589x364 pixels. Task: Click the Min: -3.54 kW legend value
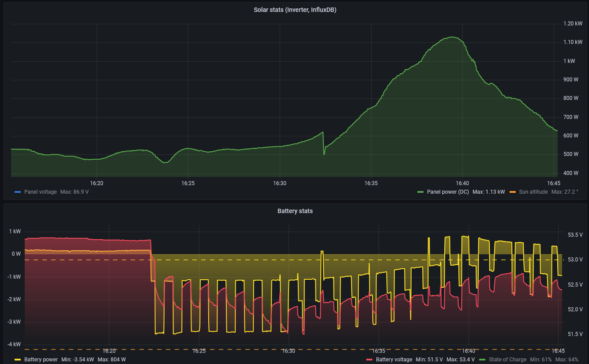[x=78, y=360]
